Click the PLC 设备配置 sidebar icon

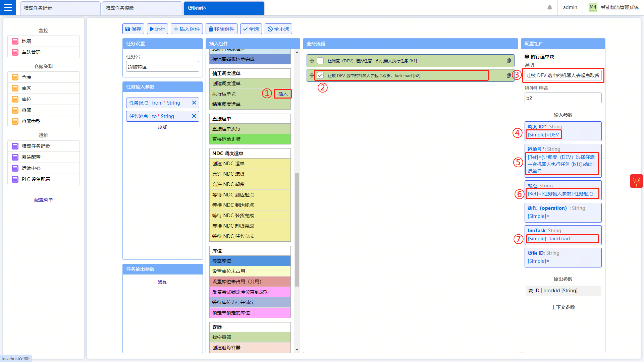pyautogui.click(x=15, y=179)
